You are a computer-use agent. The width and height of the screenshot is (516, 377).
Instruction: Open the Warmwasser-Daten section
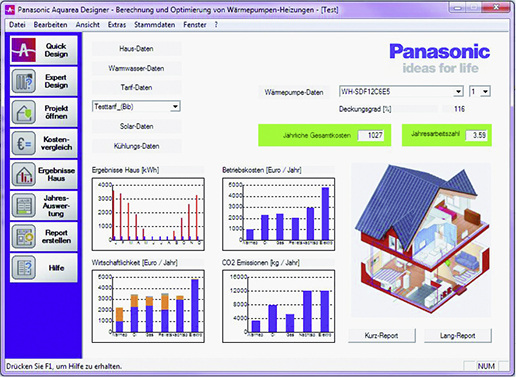pyautogui.click(x=136, y=68)
